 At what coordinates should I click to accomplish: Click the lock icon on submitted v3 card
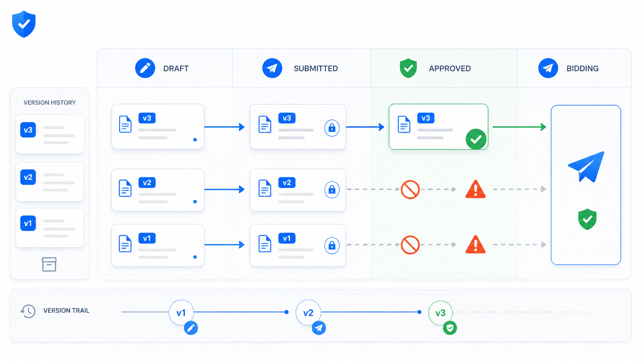coord(332,128)
